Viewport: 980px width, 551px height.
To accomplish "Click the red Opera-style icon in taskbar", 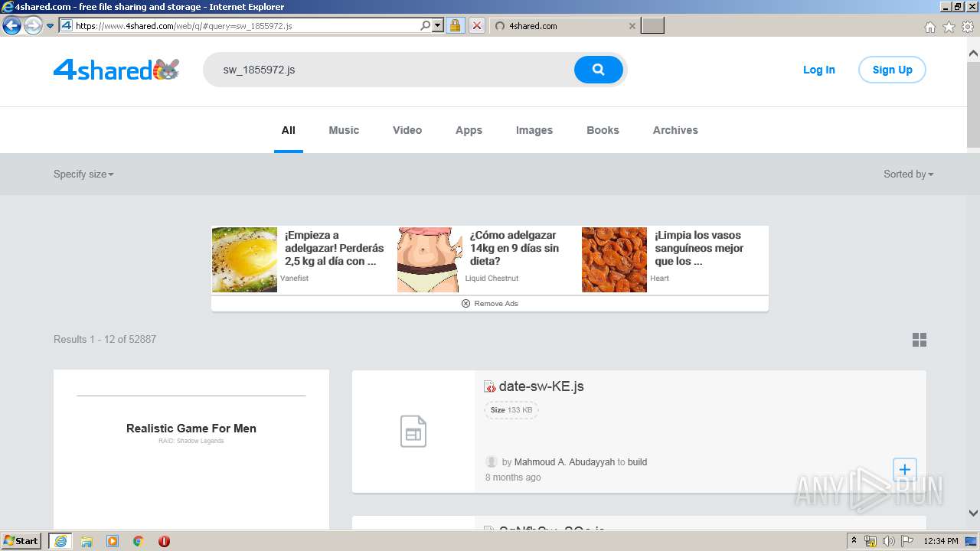I will [x=164, y=541].
